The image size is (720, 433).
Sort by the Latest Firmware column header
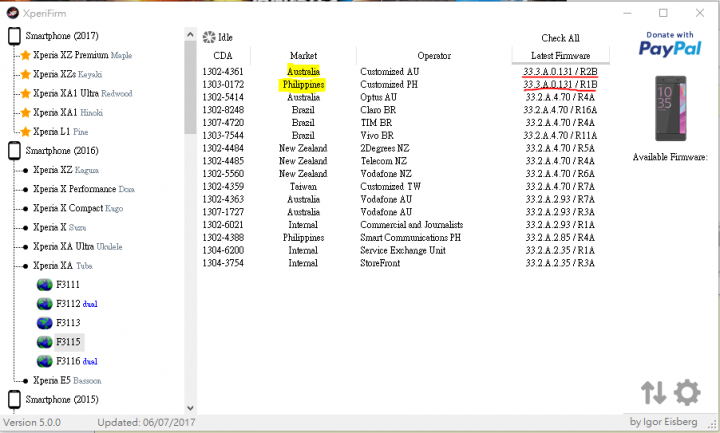[x=561, y=56]
